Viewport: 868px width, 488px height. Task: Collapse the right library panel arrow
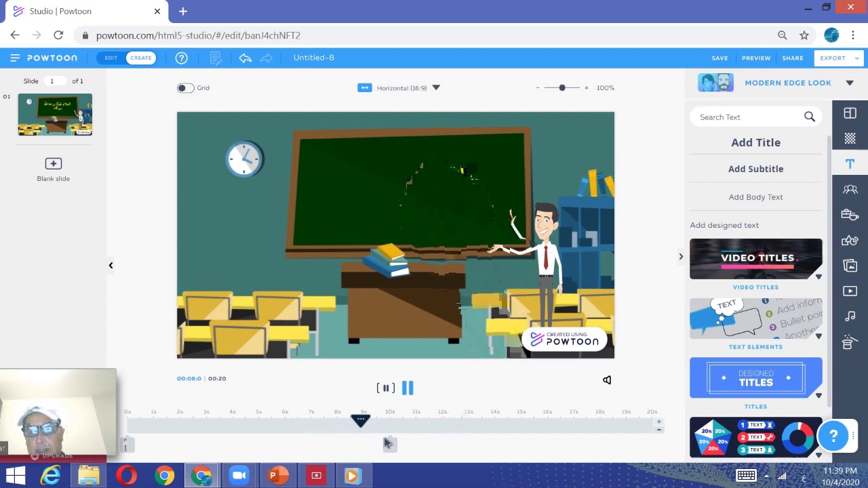(x=681, y=256)
